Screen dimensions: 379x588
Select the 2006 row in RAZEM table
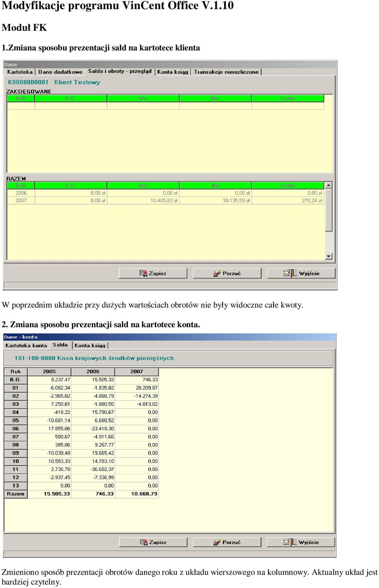[x=166, y=193]
